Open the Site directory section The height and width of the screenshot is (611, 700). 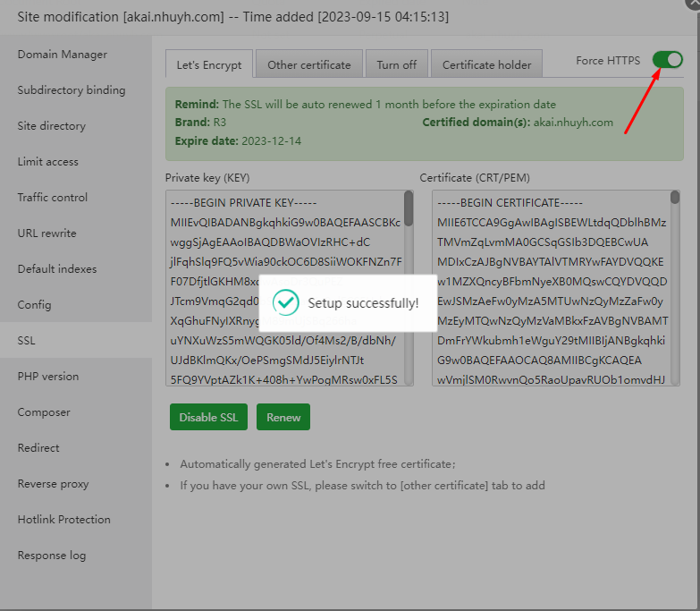pyautogui.click(x=76, y=125)
